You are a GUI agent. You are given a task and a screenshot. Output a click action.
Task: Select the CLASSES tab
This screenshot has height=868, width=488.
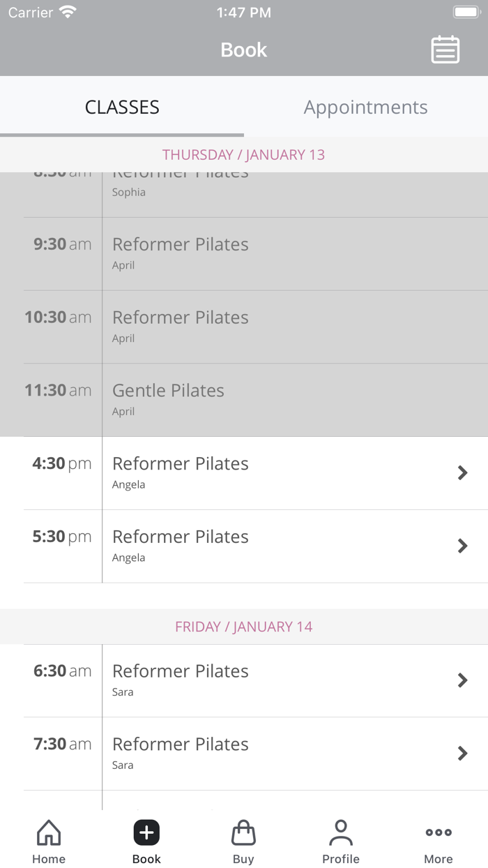pyautogui.click(x=122, y=107)
